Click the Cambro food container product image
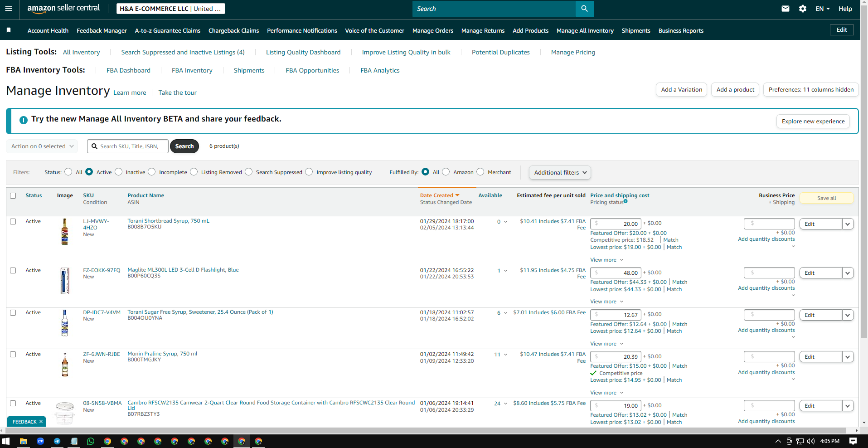868x448 pixels. [x=65, y=413]
